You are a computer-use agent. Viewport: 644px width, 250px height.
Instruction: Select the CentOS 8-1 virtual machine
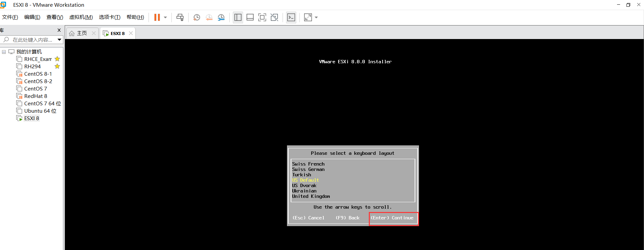(x=38, y=74)
